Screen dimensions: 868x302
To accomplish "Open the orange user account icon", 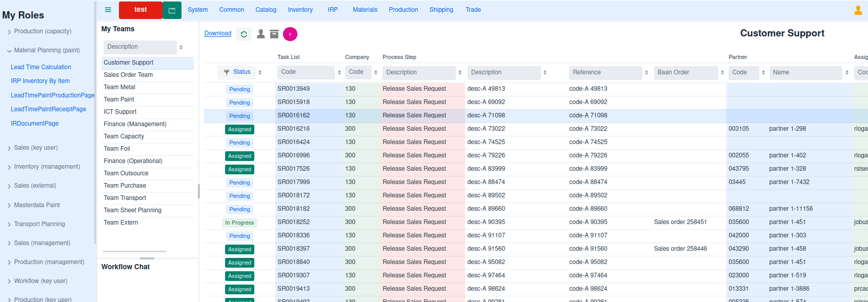I will [858, 10].
